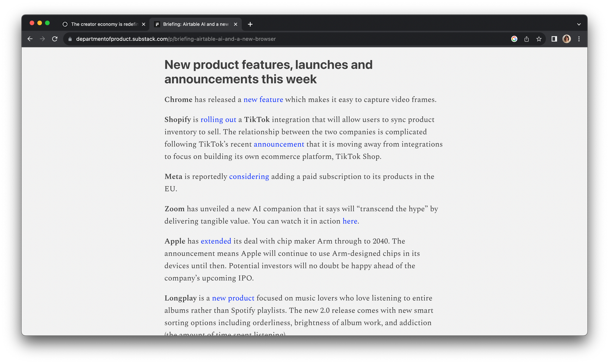This screenshot has height=364, width=609.
Task: Close the Briefing Airtable AI tab
Action: click(x=235, y=24)
